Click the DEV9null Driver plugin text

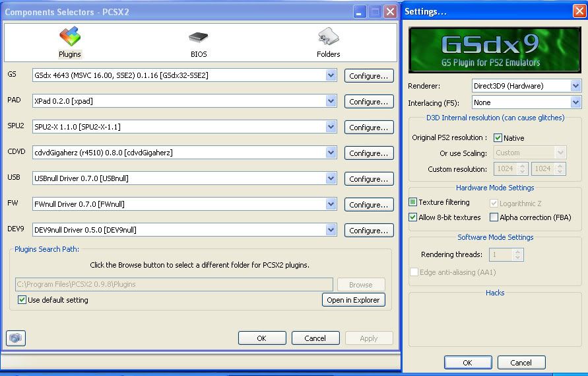(85, 229)
